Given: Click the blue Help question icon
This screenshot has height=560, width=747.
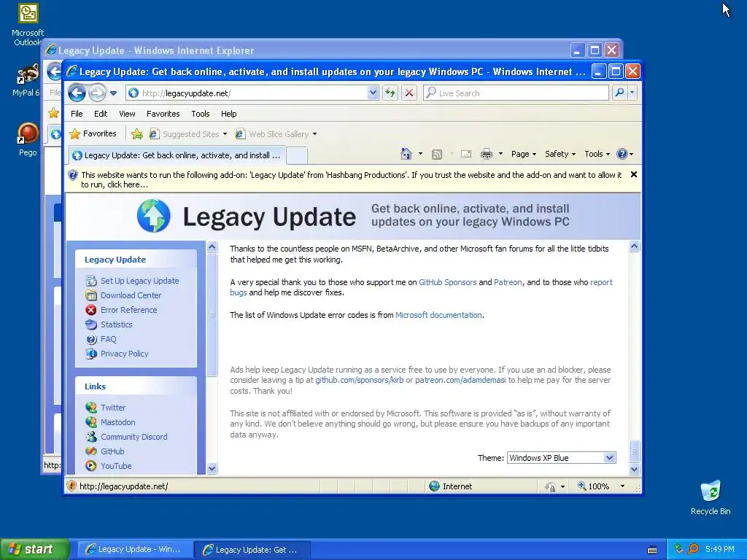Looking at the screenshot, I should coord(622,154).
